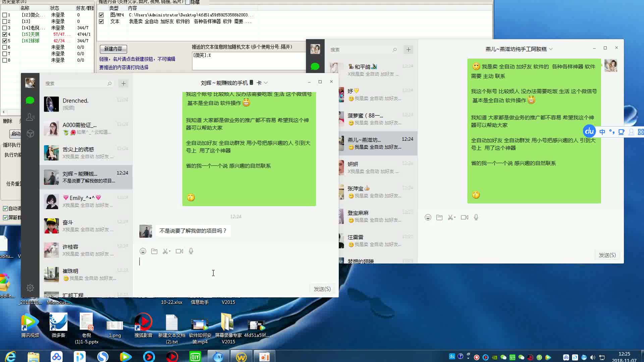Click search field in right WeChat window
Screen dimensions: 644x362
(364, 50)
